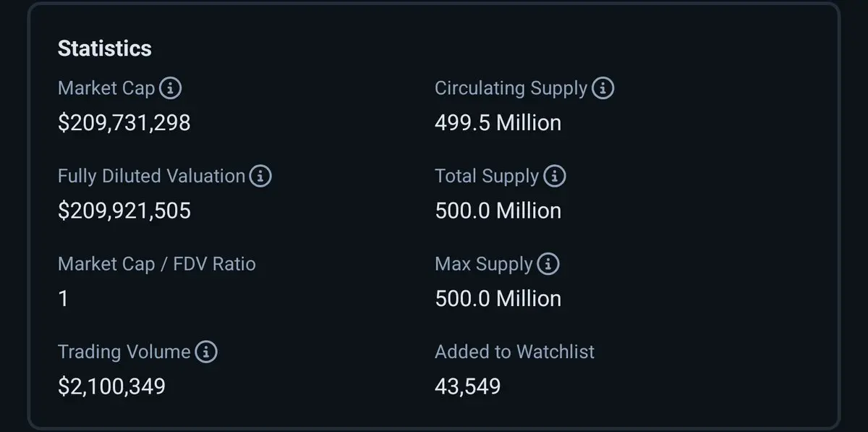
Task: Click the Circulating Supply label text
Action: (511, 88)
